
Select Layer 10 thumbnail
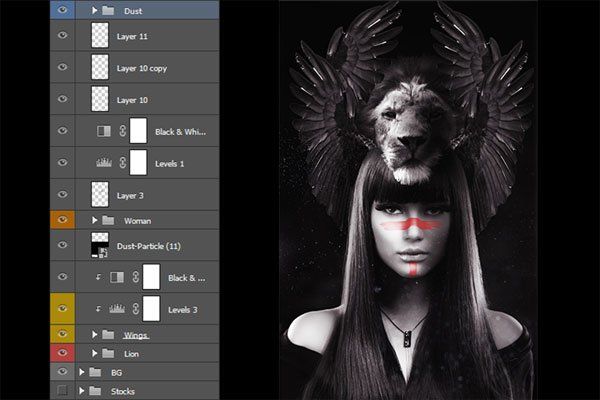click(100, 98)
